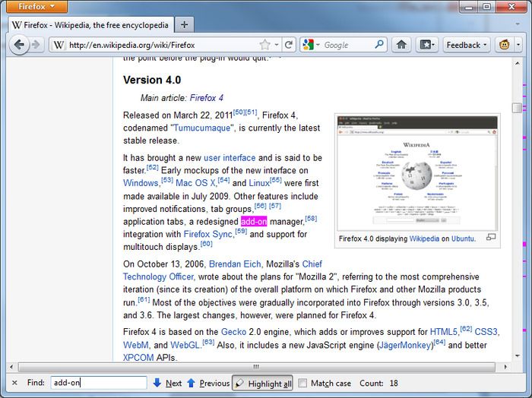Viewport: 532px width, 398px height.
Task: Click the Forward arrow button
Action: click(x=36, y=45)
